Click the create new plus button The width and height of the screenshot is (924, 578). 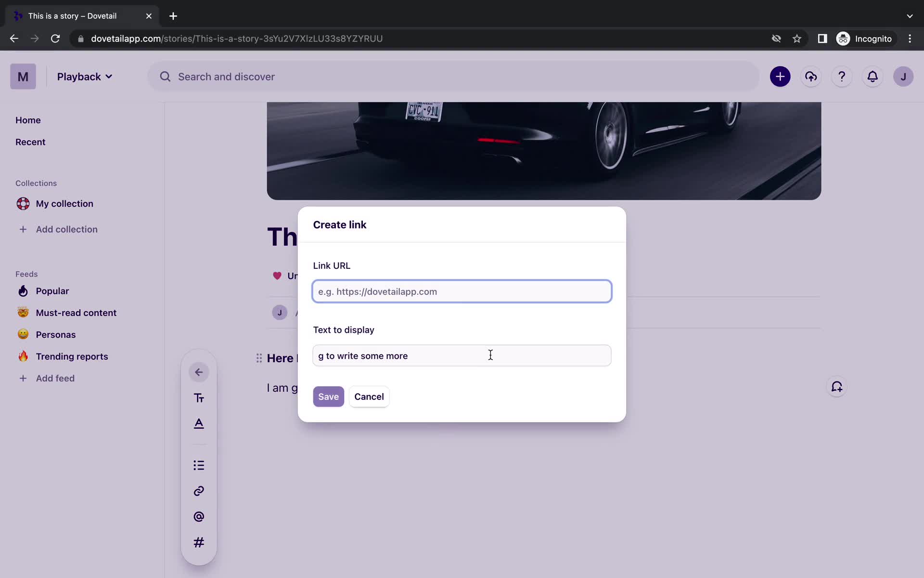click(x=780, y=77)
